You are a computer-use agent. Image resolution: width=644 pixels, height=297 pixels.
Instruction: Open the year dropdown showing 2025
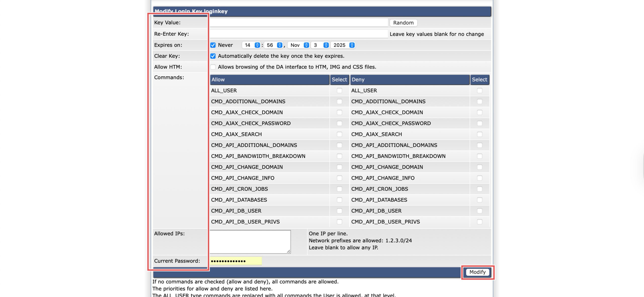343,45
